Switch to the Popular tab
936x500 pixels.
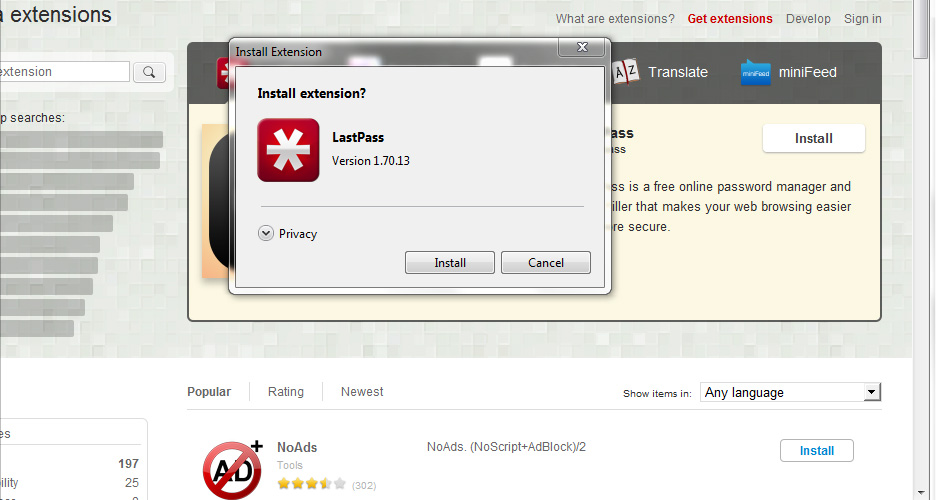click(x=209, y=391)
